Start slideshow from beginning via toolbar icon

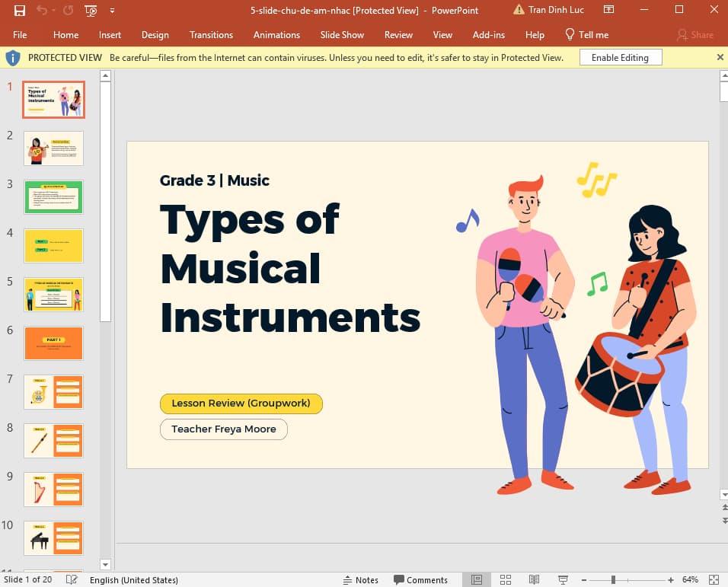tap(91, 11)
